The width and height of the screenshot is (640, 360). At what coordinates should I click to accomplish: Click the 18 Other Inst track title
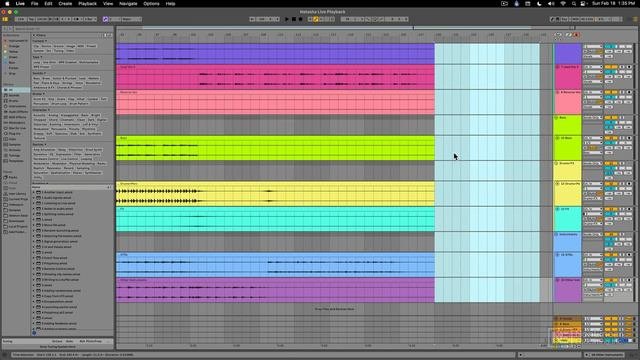coord(570,280)
